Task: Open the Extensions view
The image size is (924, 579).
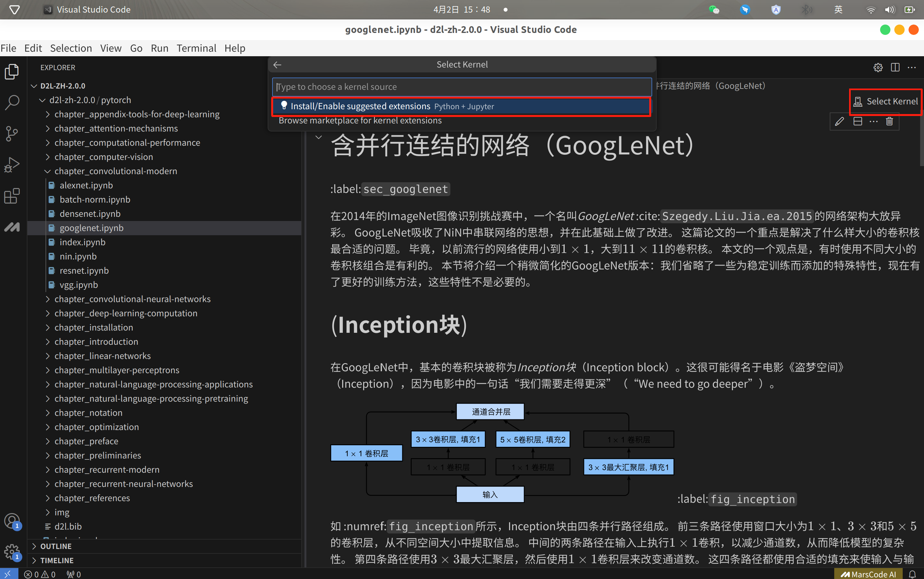Action: (x=12, y=196)
